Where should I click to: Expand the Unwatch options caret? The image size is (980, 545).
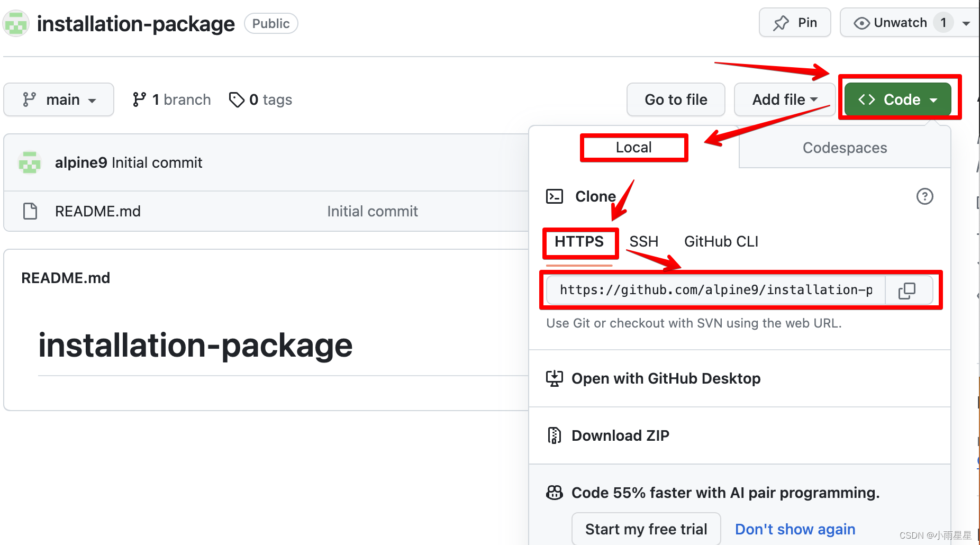(x=966, y=23)
